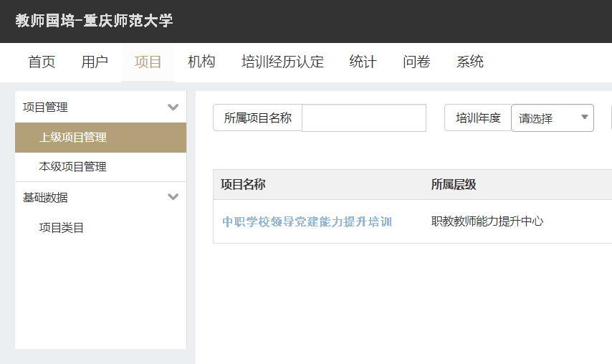The height and width of the screenshot is (364, 612).
Task: Go to the 首页 tab
Action: click(x=42, y=62)
